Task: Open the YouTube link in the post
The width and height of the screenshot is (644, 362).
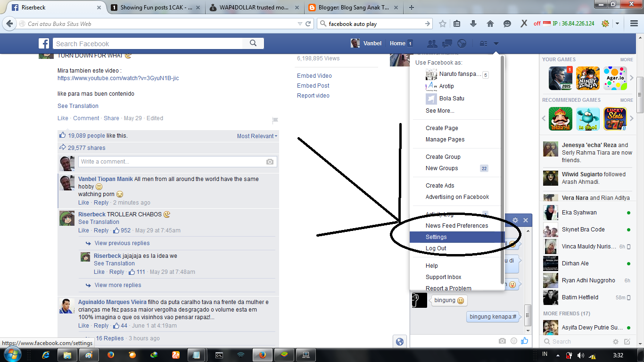Action: (x=118, y=78)
